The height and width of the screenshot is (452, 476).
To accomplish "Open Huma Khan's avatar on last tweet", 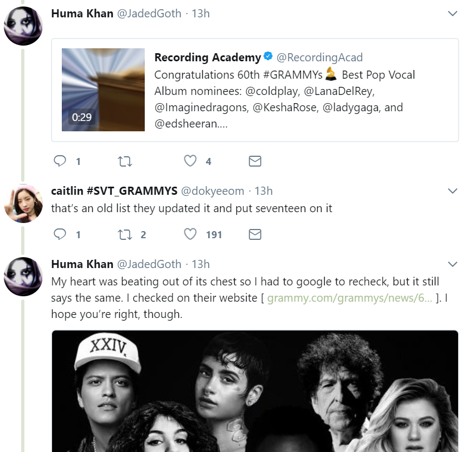I will pos(23,276).
